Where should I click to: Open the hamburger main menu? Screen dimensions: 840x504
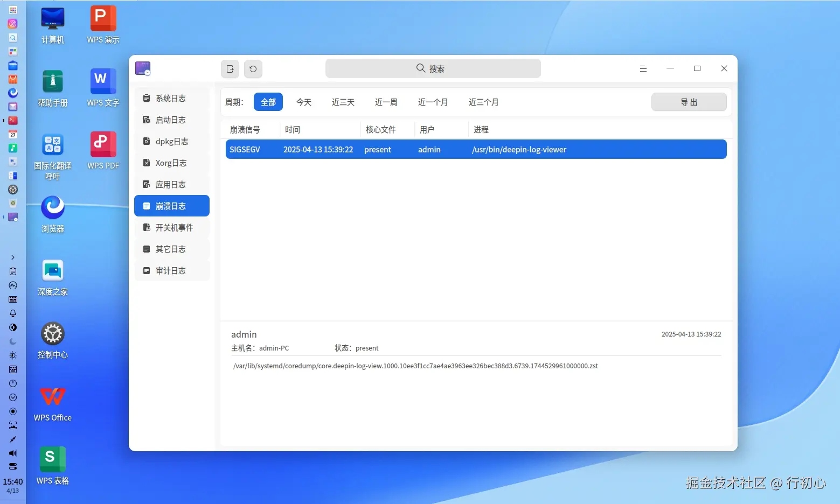[643, 68]
